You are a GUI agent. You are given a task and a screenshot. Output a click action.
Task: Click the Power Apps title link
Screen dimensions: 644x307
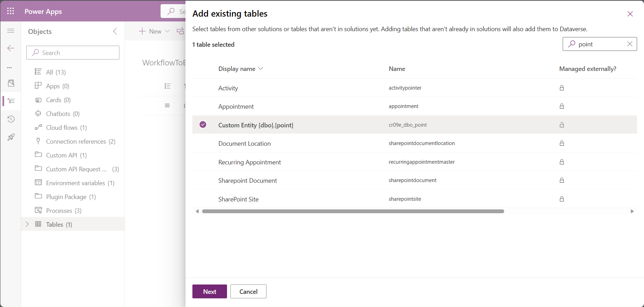[43, 11]
